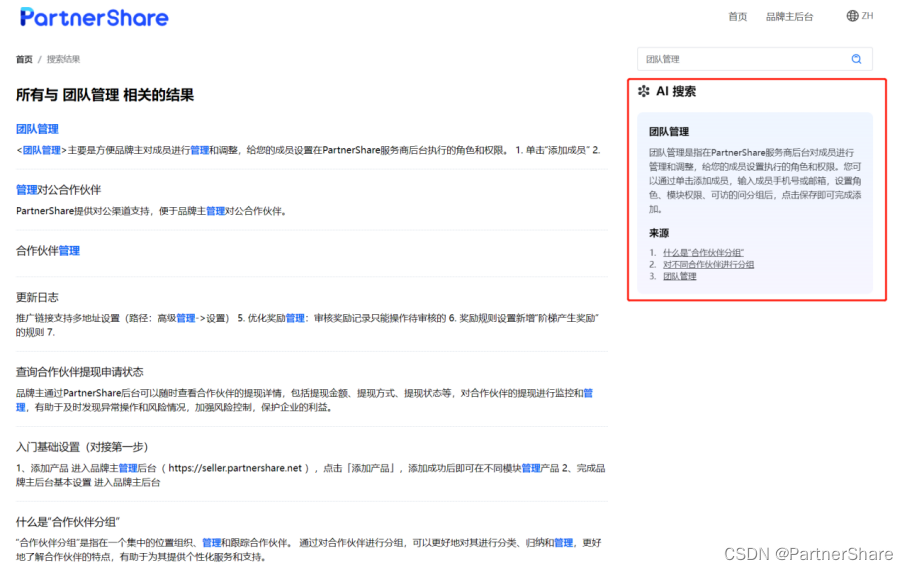This screenshot has width=908, height=570.
Task: Open the 查询合作伙伴提现申请状态 result
Action: point(79,372)
